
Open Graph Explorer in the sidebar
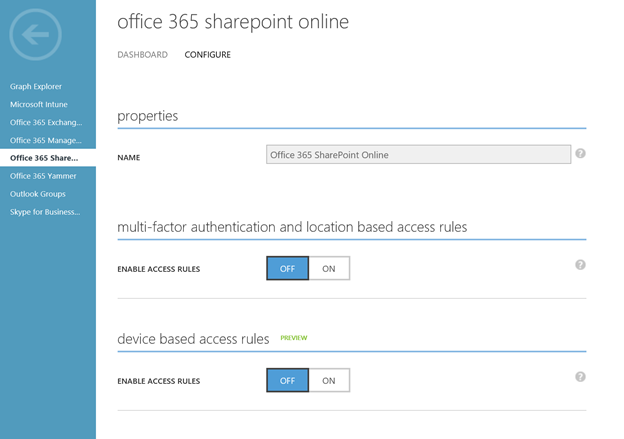pos(36,86)
